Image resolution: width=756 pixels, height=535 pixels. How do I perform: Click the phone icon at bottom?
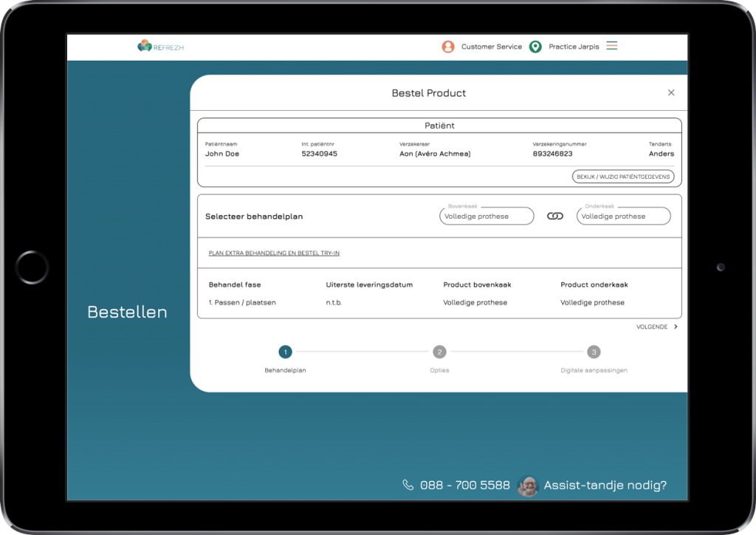tap(408, 485)
